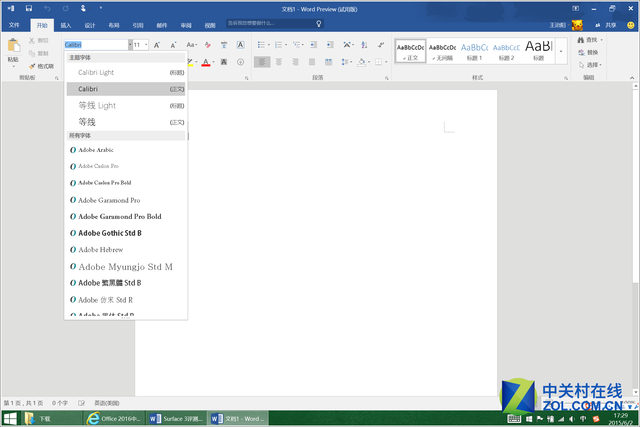Toggle character shading on selected text
640x427 pixels.
[224, 62]
